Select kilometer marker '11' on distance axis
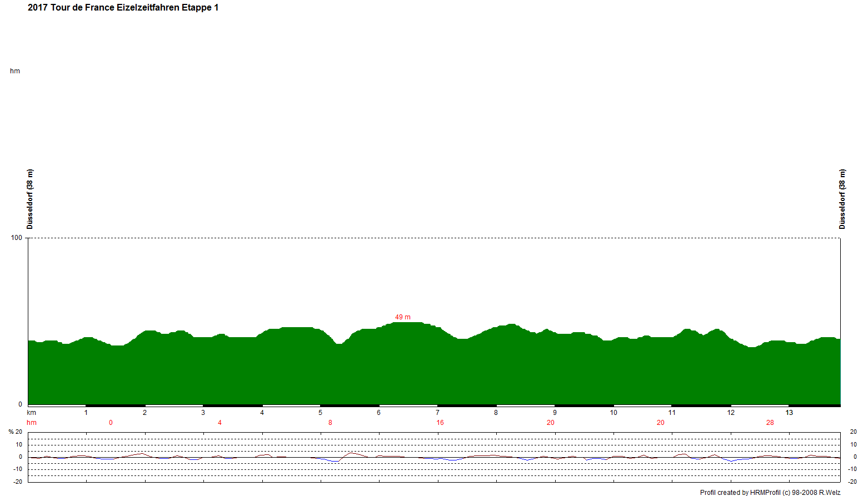 pos(672,413)
